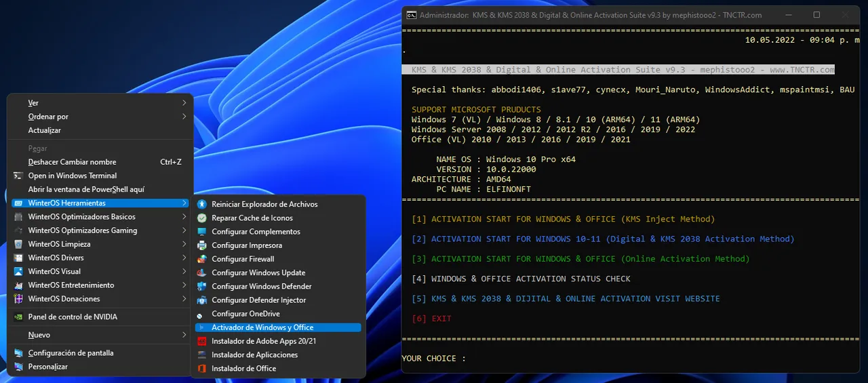This screenshot has height=383, width=868.
Task: Expand the Ordenar por submenu arrow
Action: tap(184, 117)
